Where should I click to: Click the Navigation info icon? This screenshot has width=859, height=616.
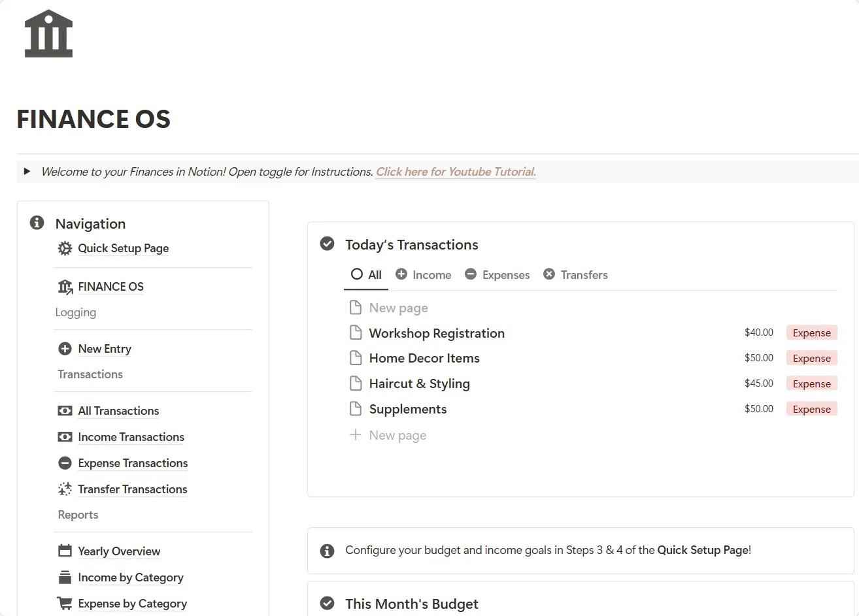click(x=37, y=223)
